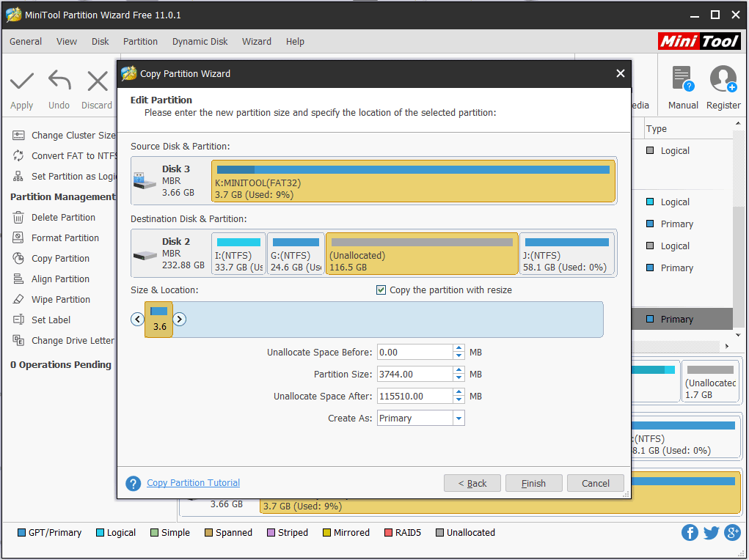Click the Apply checkmark icon
749x560 pixels.
click(x=22, y=81)
